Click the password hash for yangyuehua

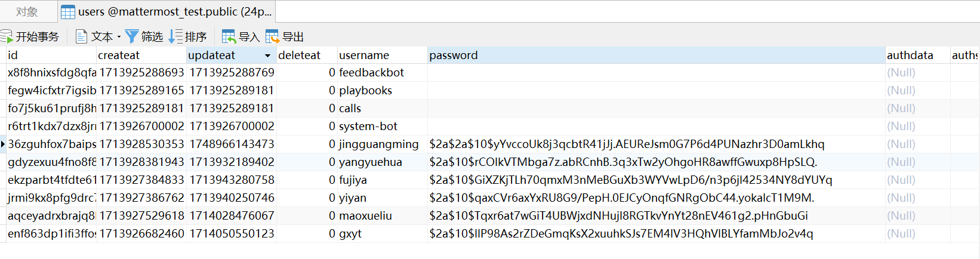623,162
